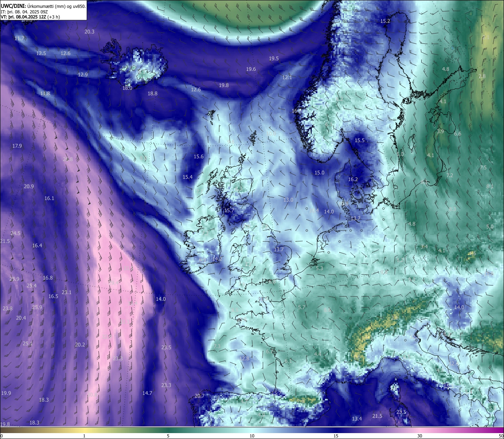Click the map value 8.1

pos(490,186)
